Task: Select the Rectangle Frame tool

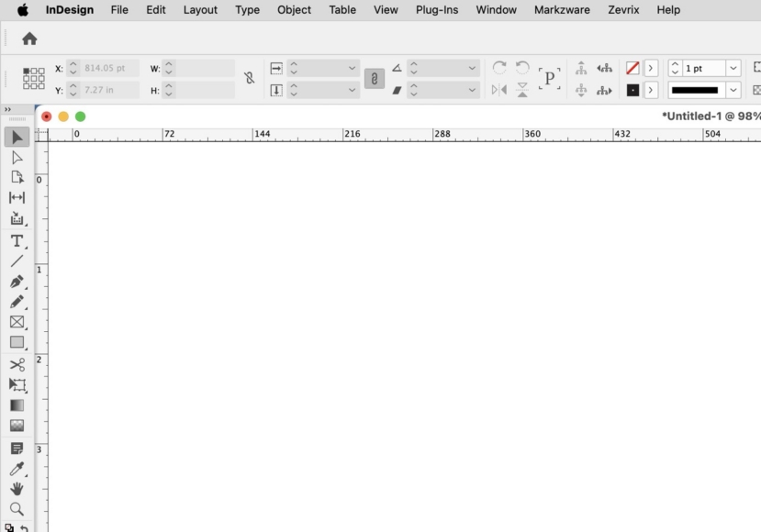Action: (17, 322)
